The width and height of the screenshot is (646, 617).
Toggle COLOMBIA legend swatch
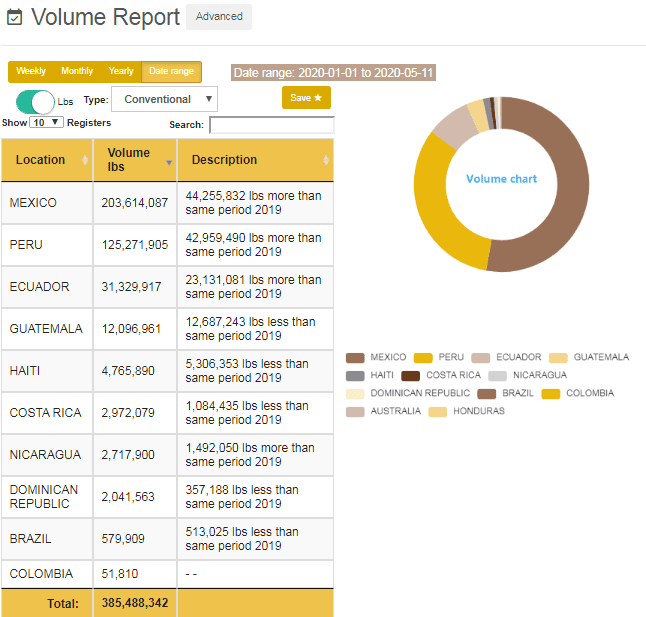point(551,394)
